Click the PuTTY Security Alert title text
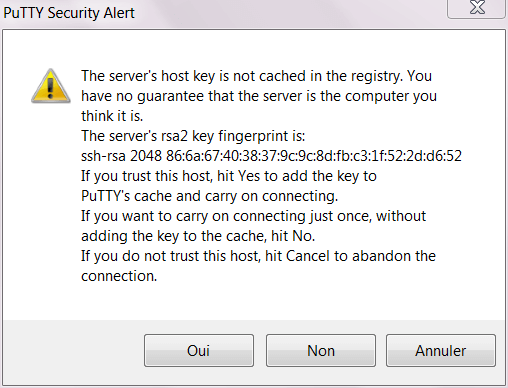508x388 pixels. [69, 13]
